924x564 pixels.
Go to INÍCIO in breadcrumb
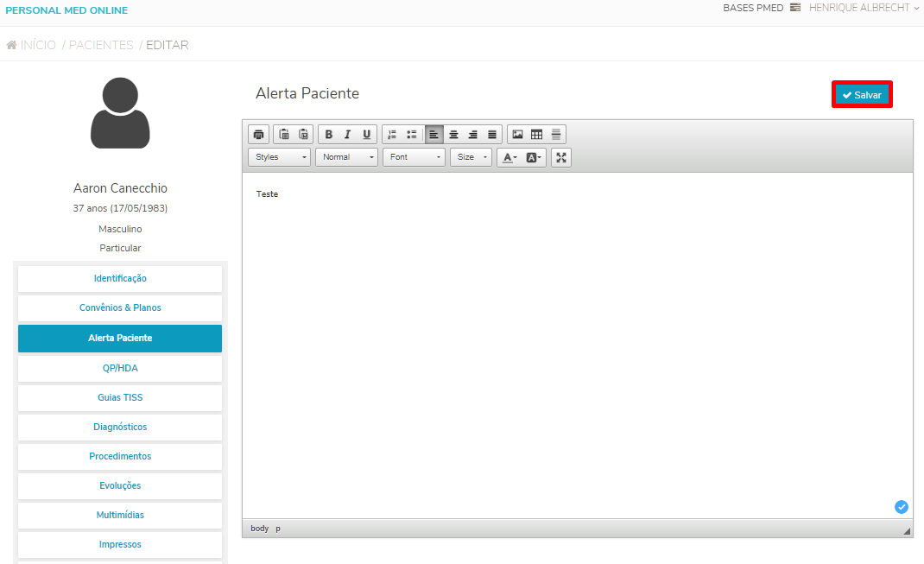(38, 45)
